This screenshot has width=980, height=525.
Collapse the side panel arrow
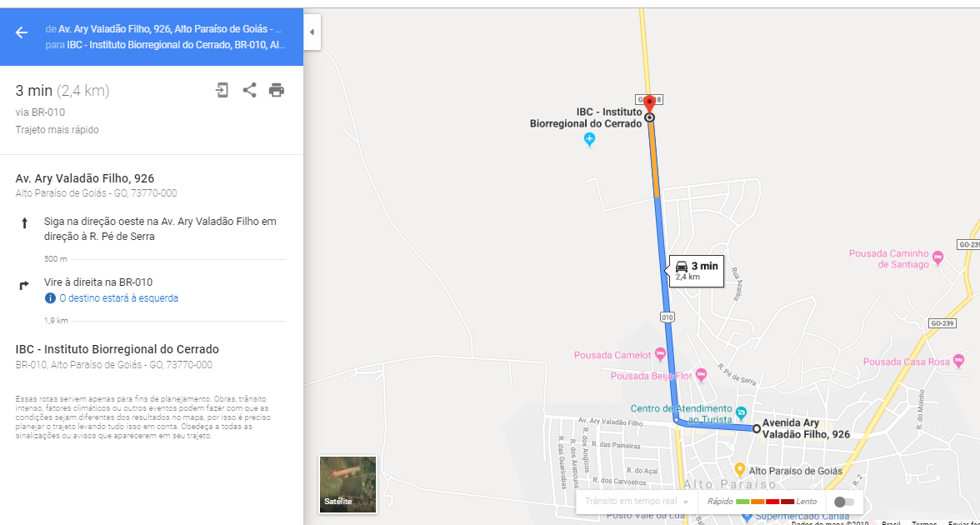[312, 32]
